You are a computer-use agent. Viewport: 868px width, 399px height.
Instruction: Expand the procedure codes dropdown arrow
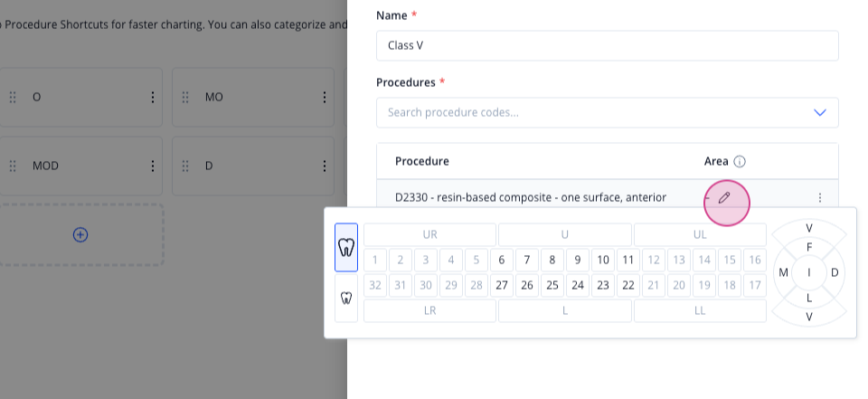click(820, 112)
